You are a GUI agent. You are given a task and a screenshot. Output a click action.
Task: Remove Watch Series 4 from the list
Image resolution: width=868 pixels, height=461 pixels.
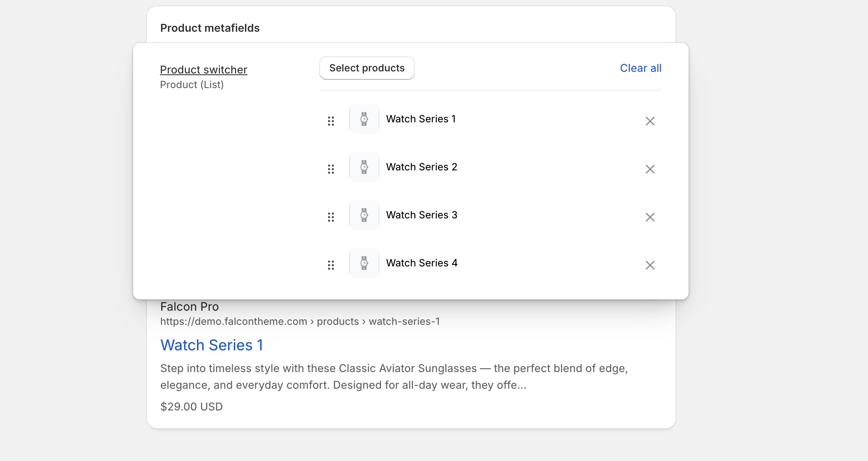coord(650,265)
